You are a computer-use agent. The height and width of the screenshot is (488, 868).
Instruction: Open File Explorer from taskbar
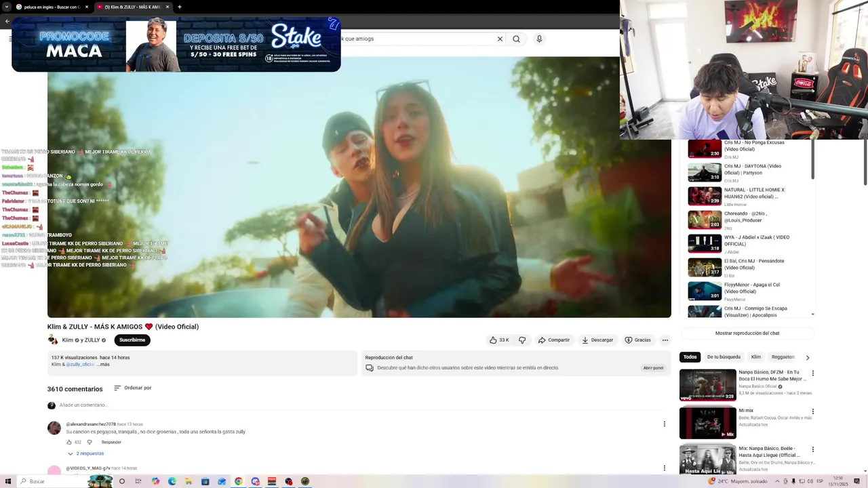189,481
